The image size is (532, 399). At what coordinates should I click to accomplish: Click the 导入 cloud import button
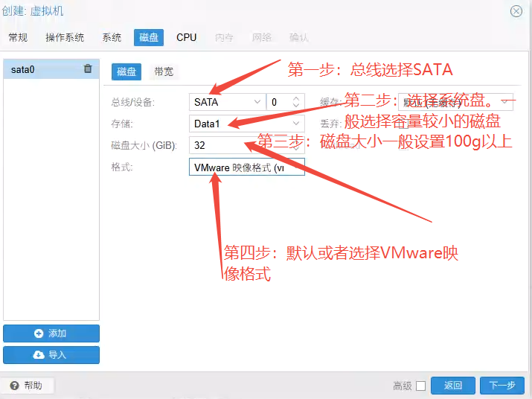(51, 355)
